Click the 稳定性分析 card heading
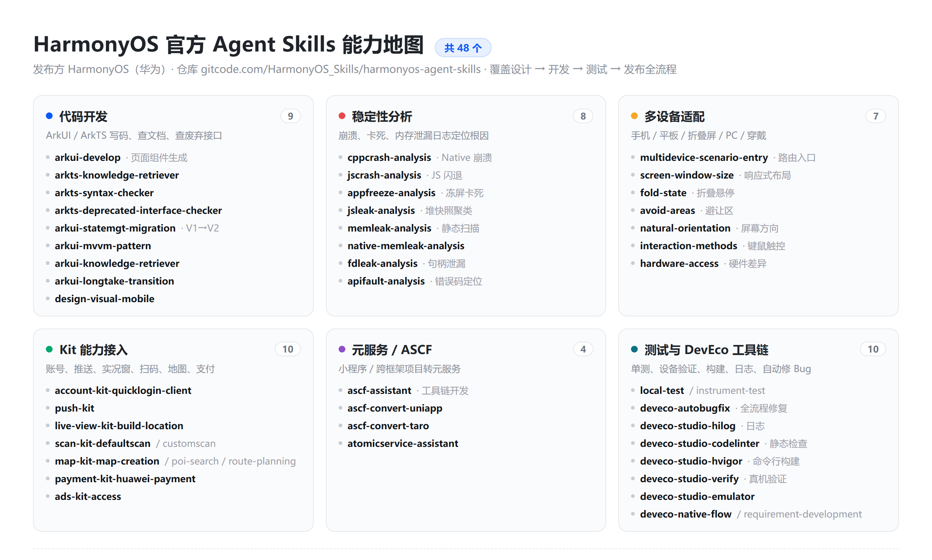The image size is (932, 560). click(x=382, y=116)
